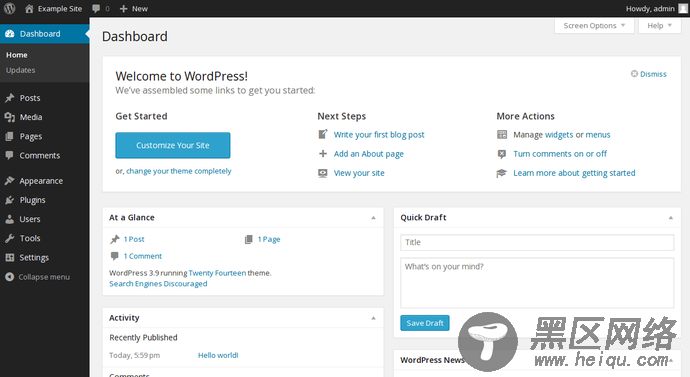The height and width of the screenshot is (377, 690).
Task: Collapse the At a Glance widget arrow
Action: pos(373,218)
